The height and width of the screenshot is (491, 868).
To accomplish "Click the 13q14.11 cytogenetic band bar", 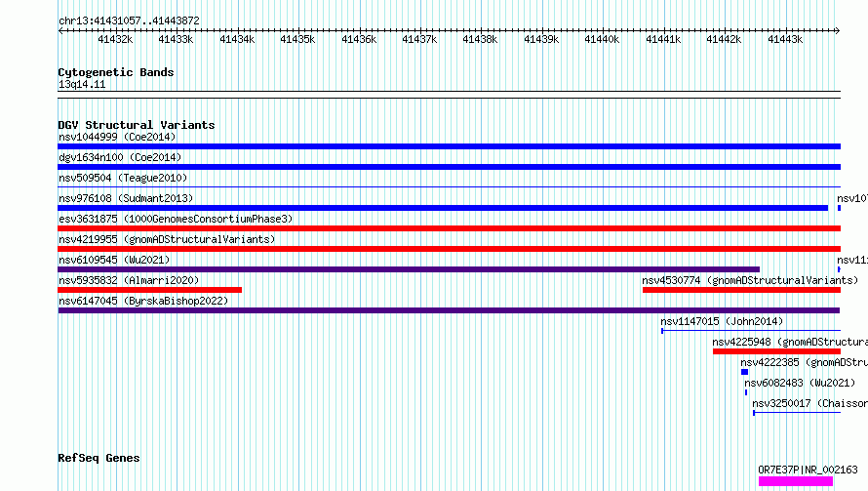I will (449, 95).
